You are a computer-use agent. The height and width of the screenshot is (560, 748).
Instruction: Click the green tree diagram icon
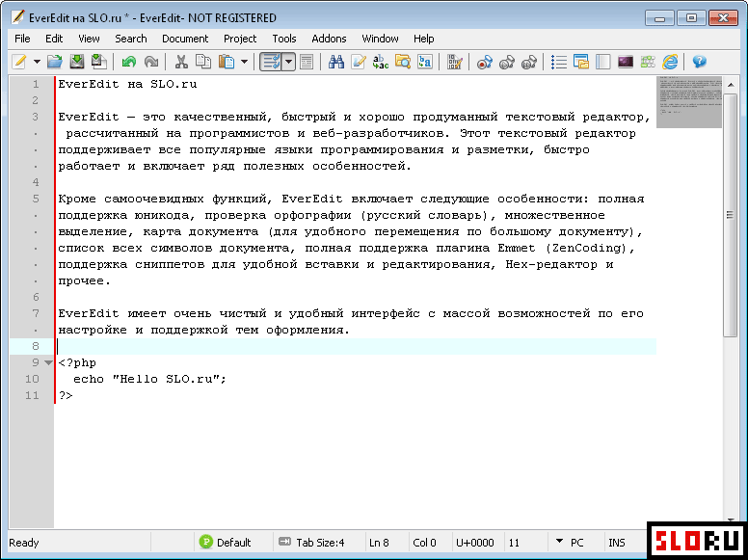(x=648, y=62)
